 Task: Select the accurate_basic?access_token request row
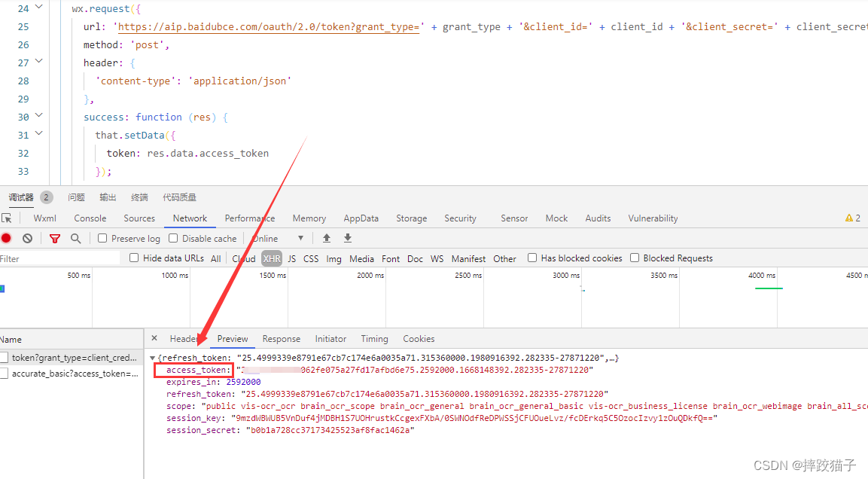[x=74, y=374]
